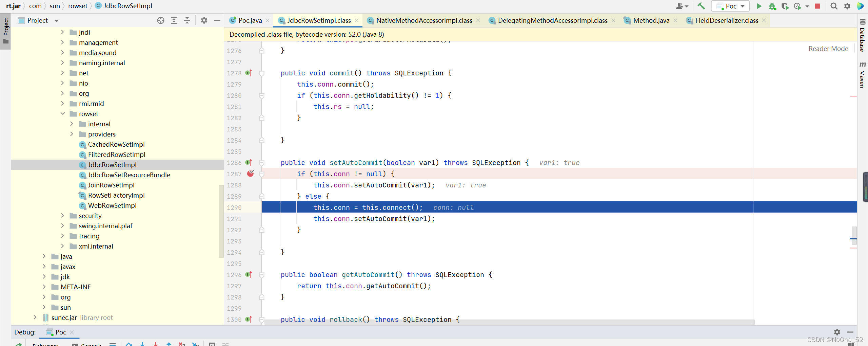Run Poc with the green play button
This screenshot has height=346, width=868.
(759, 6)
